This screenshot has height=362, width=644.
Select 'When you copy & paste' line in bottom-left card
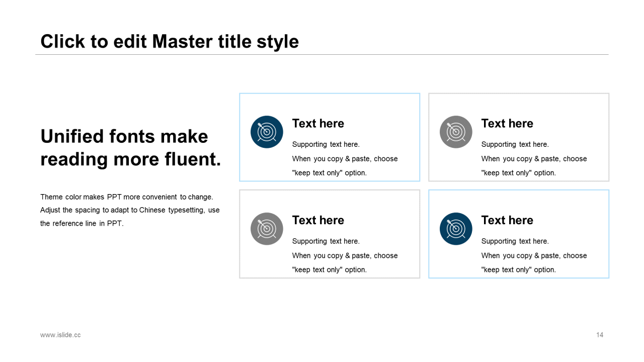coord(345,255)
